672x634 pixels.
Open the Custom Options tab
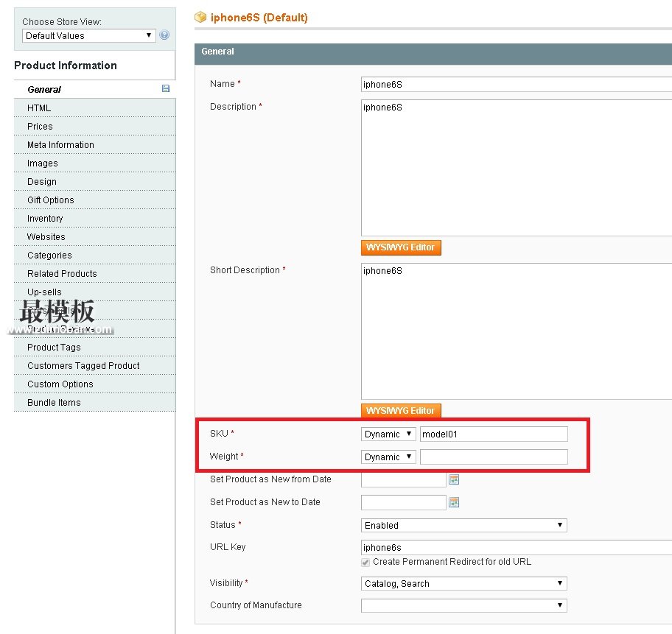(x=95, y=384)
